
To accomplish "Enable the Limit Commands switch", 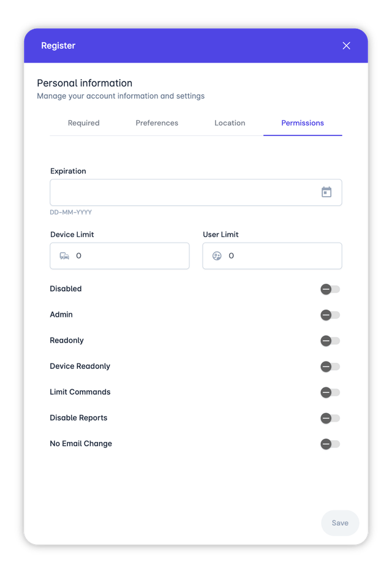I will point(330,392).
